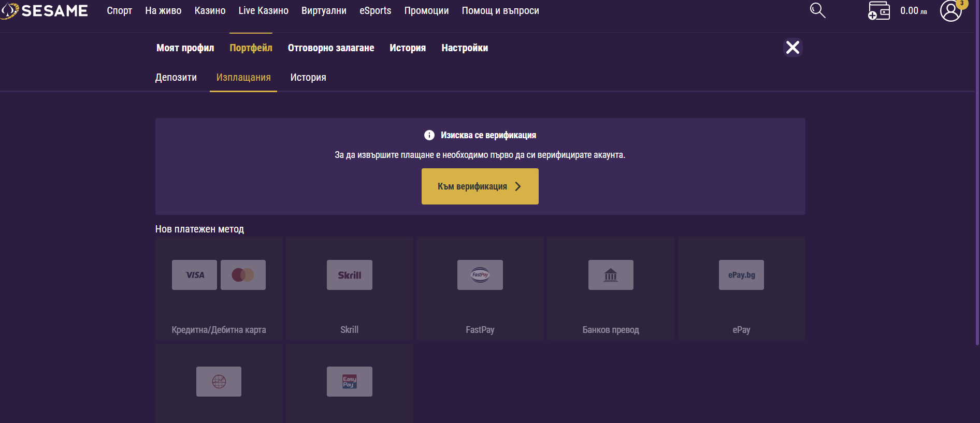Open the История sub-tab under Портфейл
The height and width of the screenshot is (423, 980).
click(x=308, y=77)
